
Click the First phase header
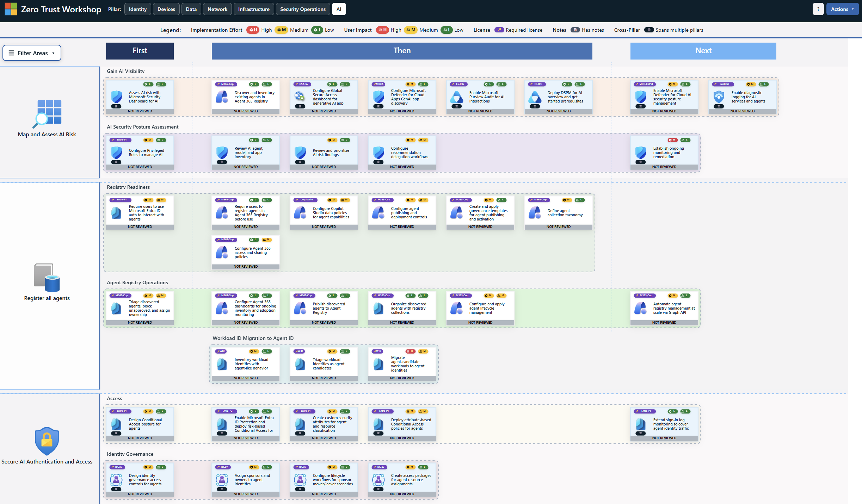[140, 51]
